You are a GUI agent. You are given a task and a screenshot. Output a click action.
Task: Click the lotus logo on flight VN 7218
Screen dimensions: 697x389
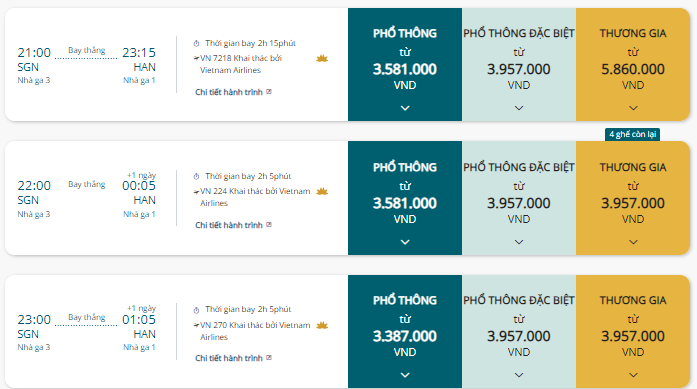[322, 58]
